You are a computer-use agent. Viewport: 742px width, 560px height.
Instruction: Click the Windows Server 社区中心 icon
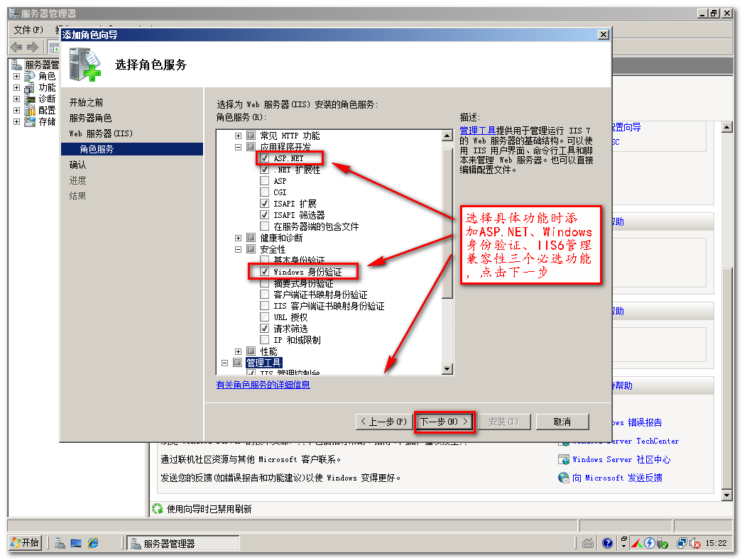[564, 459]
